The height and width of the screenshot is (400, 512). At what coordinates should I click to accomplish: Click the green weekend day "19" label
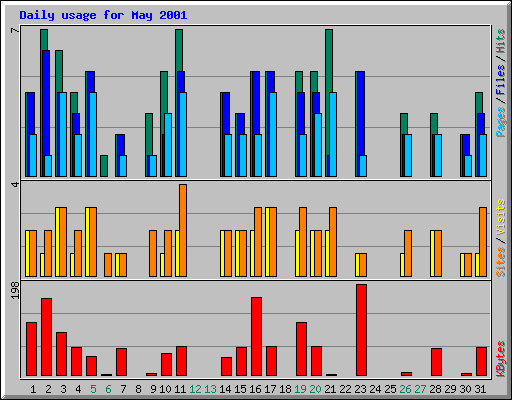pos(300,389)
